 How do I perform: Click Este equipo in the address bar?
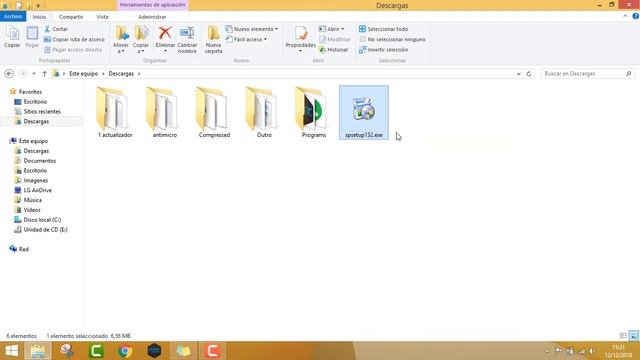[x=83, y=73]
